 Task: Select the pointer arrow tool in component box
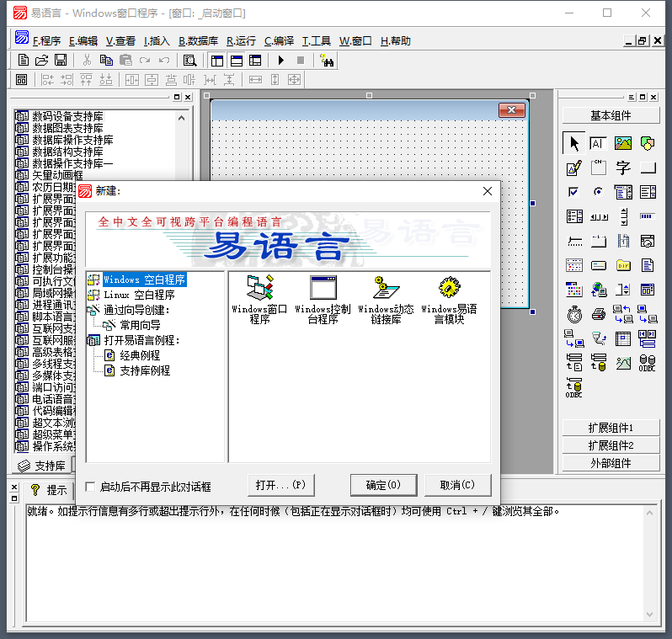tap(573, 143)
